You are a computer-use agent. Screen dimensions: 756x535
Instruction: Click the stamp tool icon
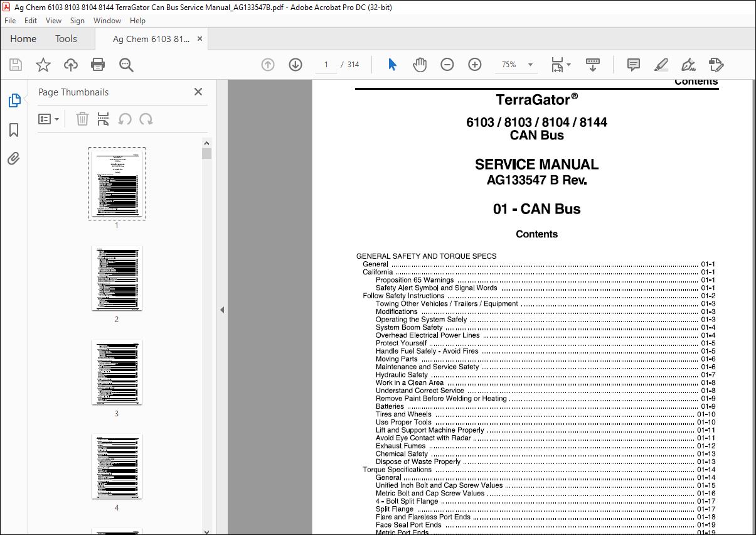(x=716, y=65)
